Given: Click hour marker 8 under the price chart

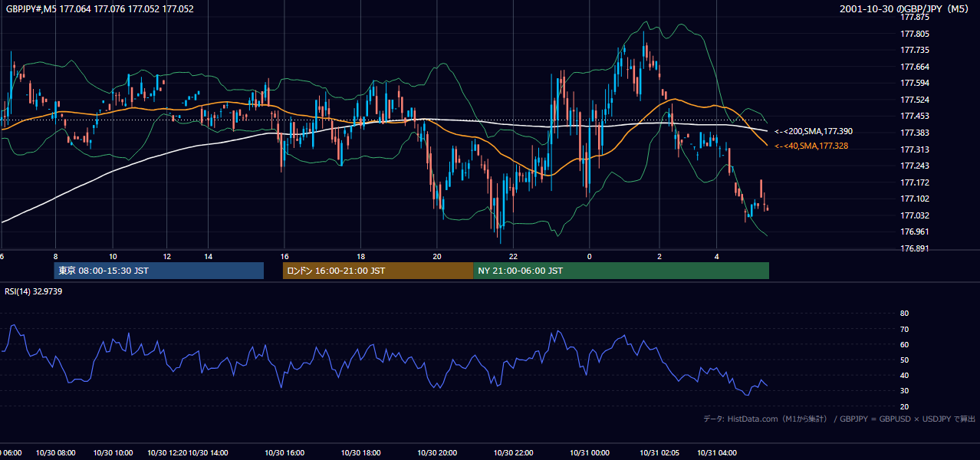Looking at the screenshot, I should (55, 256).
